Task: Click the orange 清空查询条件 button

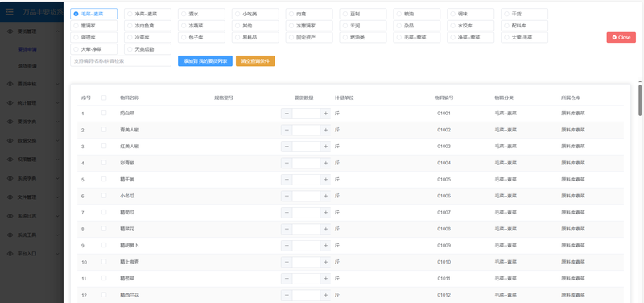Action: click(255, 61)
